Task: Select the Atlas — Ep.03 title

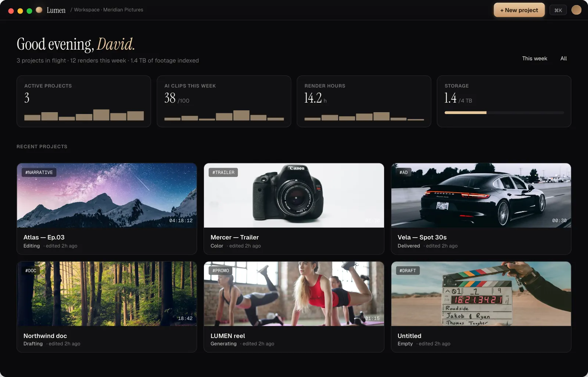Action: (44, 237)
